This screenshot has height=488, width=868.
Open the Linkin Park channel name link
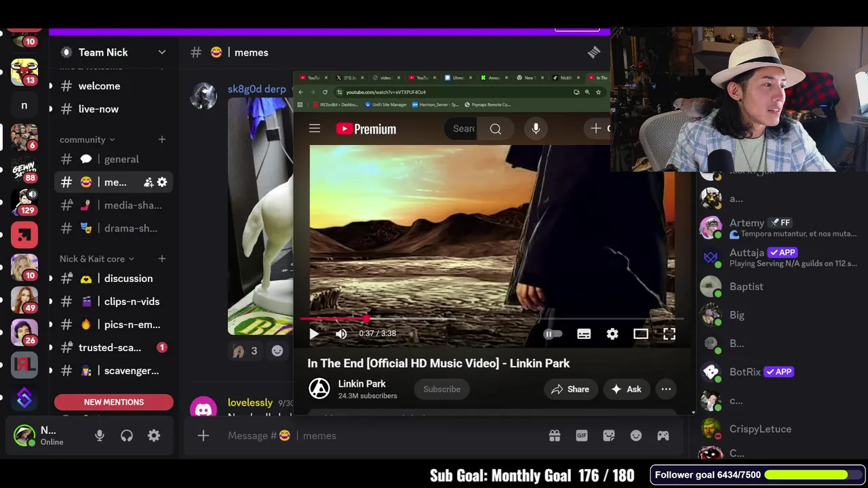[361, 384]
